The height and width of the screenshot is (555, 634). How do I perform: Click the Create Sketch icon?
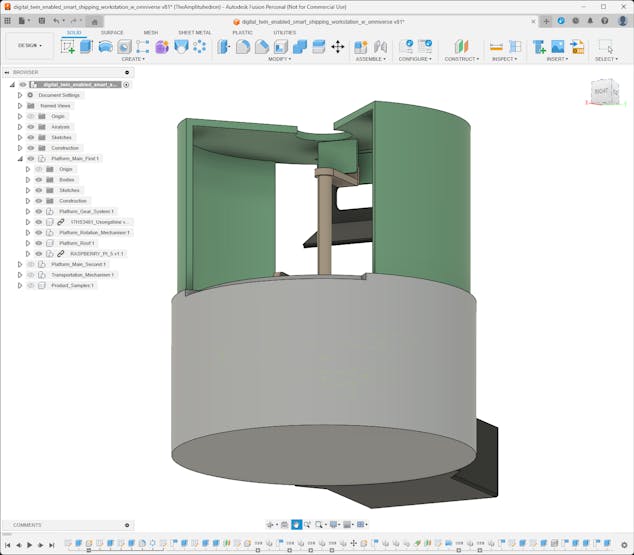pos(68,46)
